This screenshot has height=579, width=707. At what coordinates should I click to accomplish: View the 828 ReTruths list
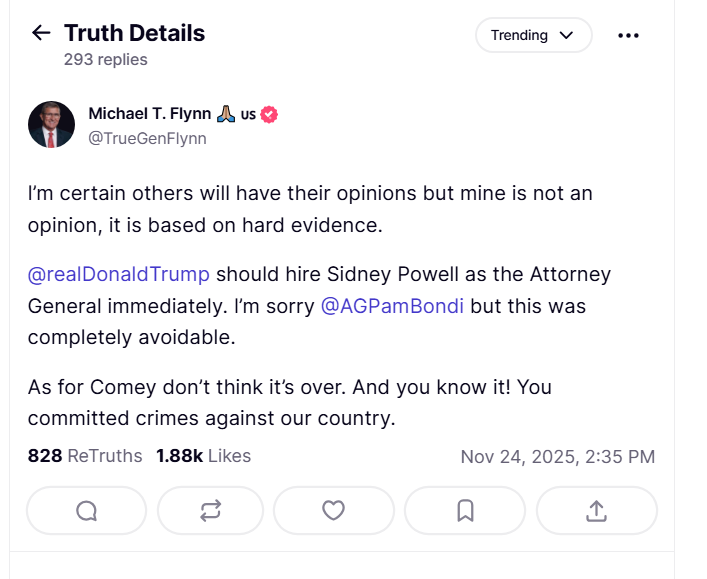pyautogui.click(x=85, y=456)
